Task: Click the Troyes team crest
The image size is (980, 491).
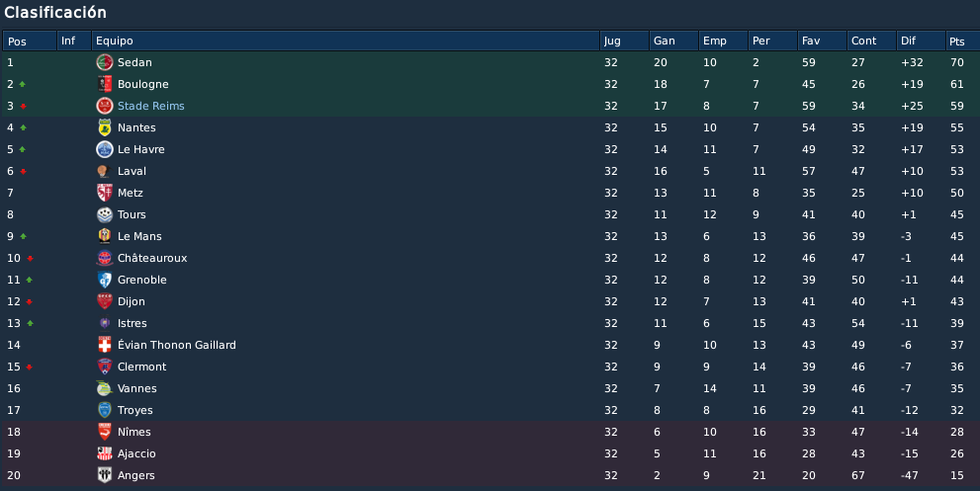Action: (105, 410)
